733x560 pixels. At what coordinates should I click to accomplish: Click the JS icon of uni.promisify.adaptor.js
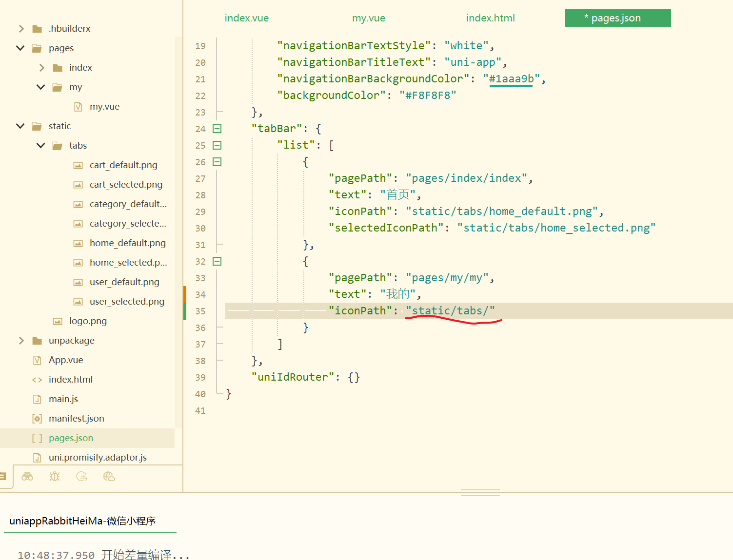point(37,458)
